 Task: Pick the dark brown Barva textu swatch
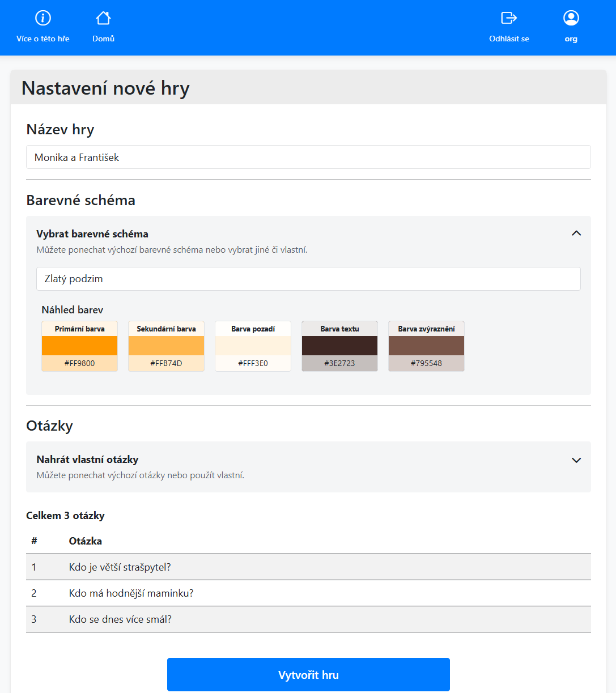339,346
